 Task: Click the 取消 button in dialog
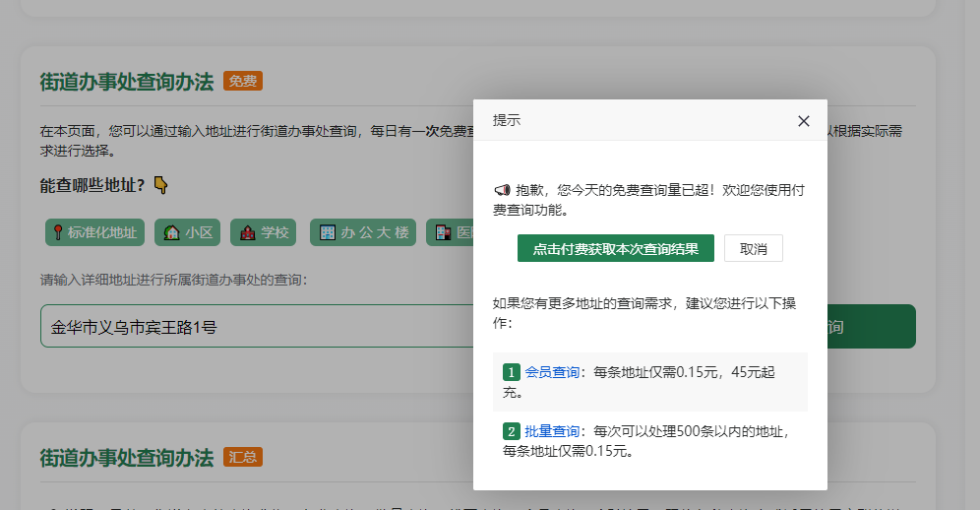pos(753,248)
